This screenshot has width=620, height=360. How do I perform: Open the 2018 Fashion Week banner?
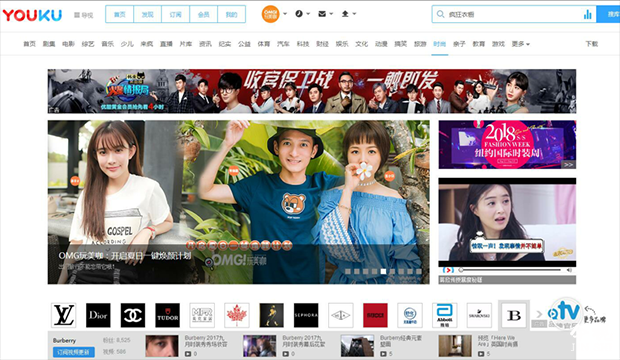(x=507, y=145)
